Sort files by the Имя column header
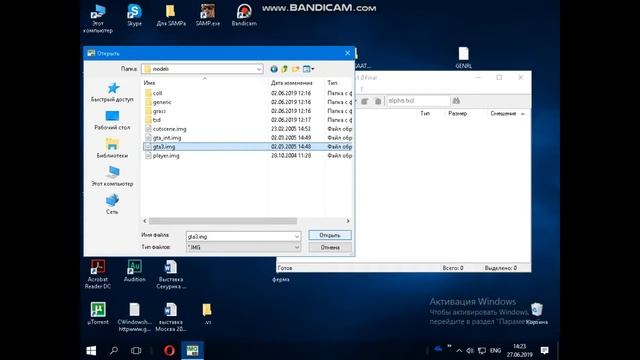 [149, 83]
